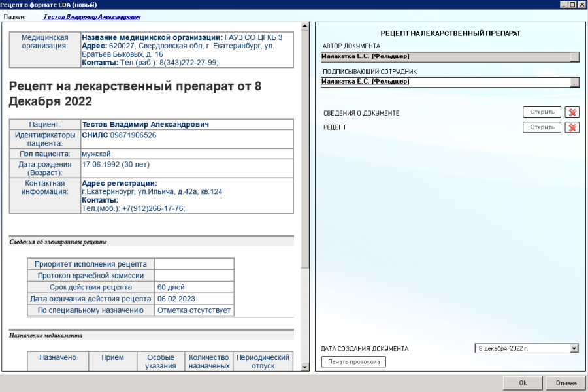This screenshot has width=588, height=392.
Task: Click the Приоритет исполнения рецепта row label
Action: [x=91, y=264]
